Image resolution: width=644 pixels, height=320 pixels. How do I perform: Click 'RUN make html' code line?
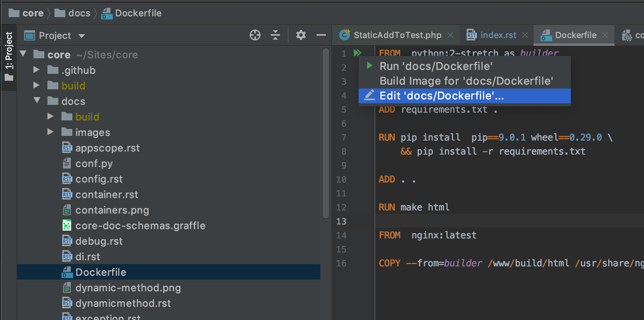414,207
